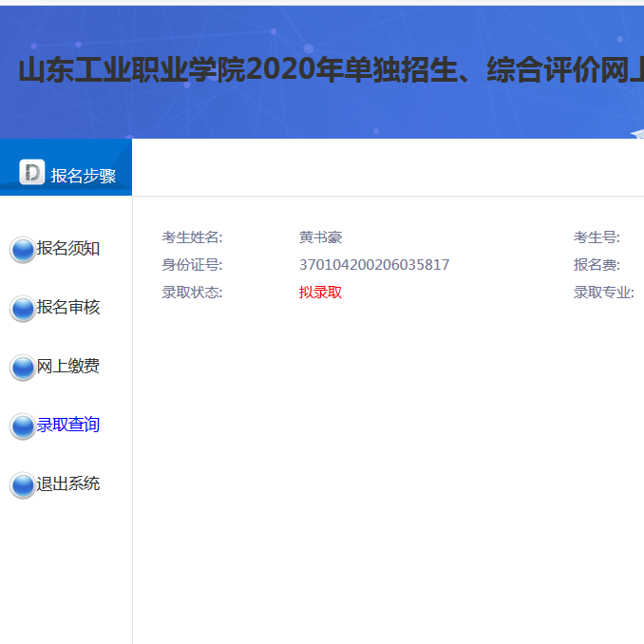
Task: Click the 录取专业: label
Action: (604, 293)
